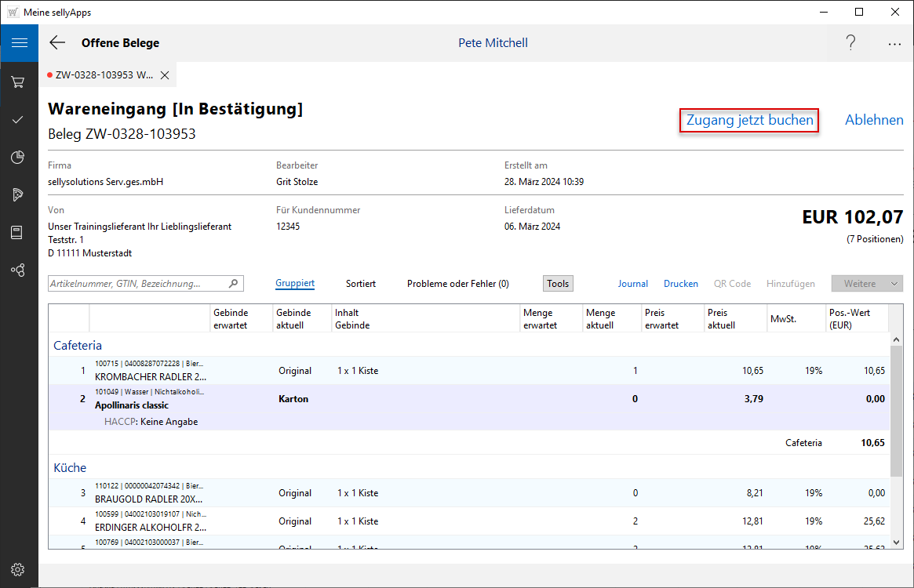Screen dimensions: 914x588
Task: Open the pie chart reports icon
Action: click(19, 158)
